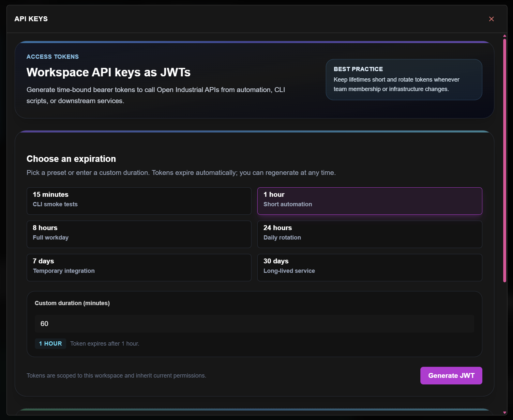
Task: Click the 'Tokens are scoped to this workspace' note
Action: point(116,376)
